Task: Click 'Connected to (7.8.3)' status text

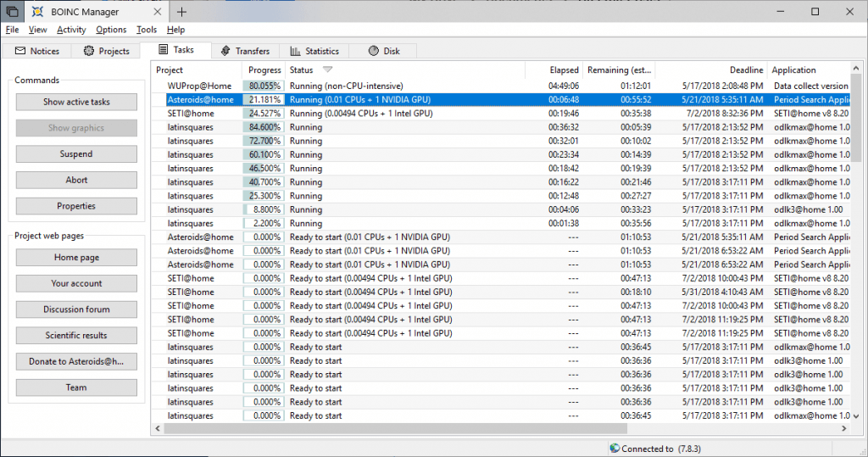Action: [x=661, y=449]
